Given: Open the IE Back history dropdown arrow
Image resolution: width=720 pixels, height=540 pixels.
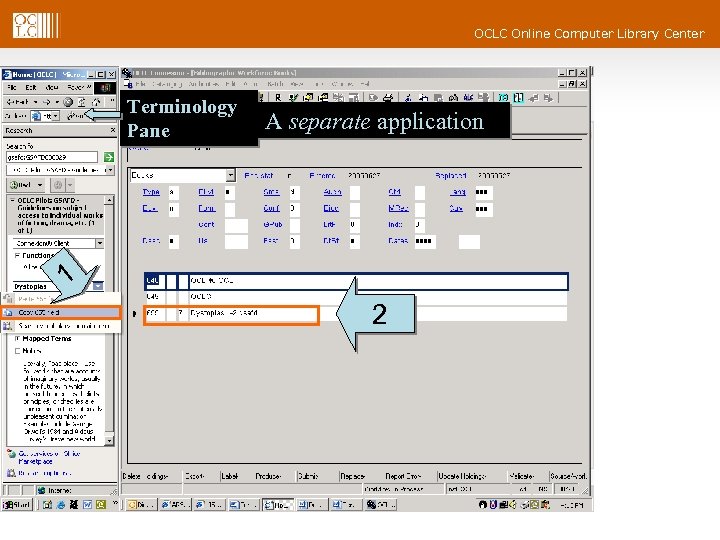Looking at the screenshot, I should (x=34, y=102).
